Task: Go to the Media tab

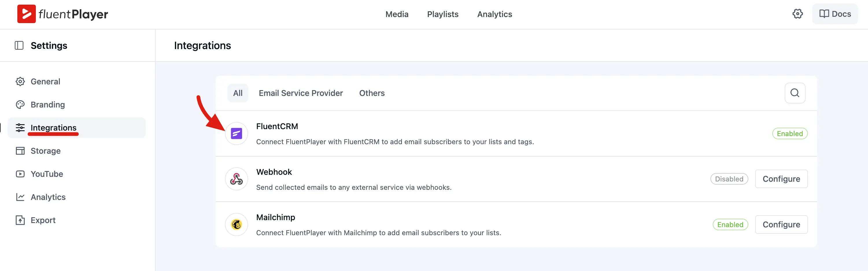Action: [397, 14]
